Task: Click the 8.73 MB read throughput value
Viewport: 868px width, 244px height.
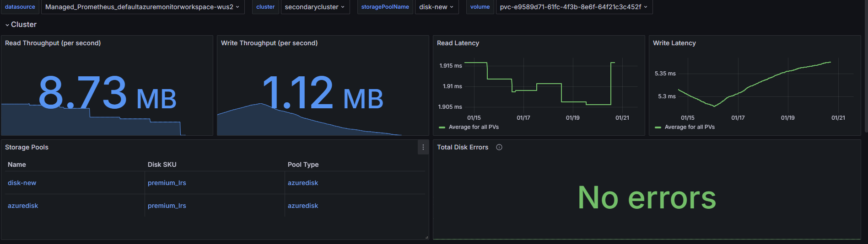Action: [x=108, y=93]
